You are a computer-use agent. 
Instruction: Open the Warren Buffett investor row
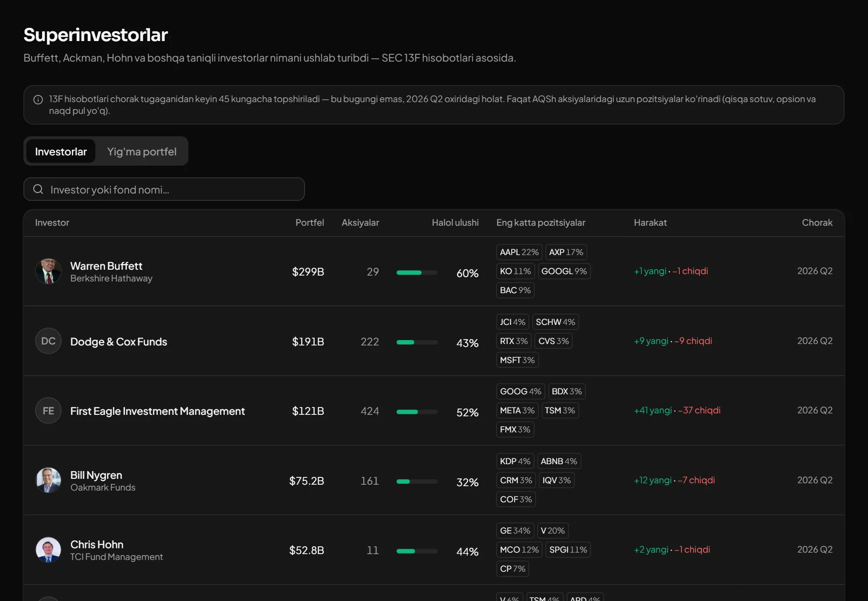434,271
